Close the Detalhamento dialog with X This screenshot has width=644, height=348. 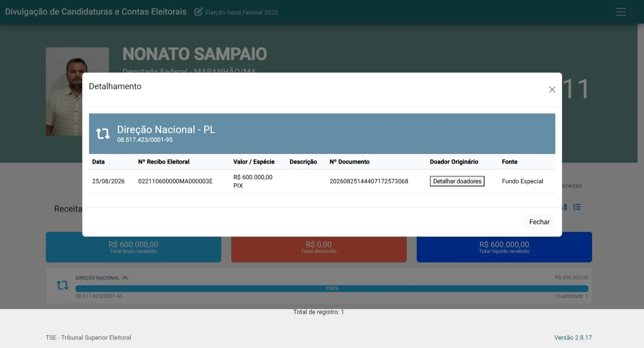(x=552, y=90)
